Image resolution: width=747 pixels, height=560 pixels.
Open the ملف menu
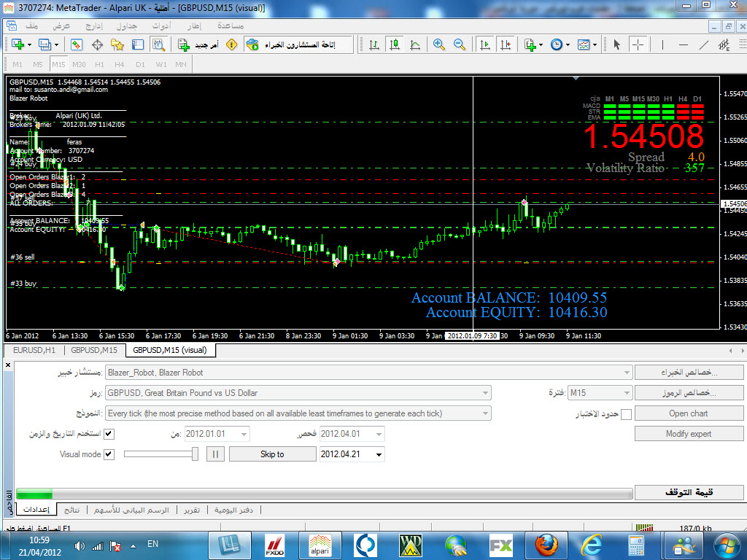[32, 26]
